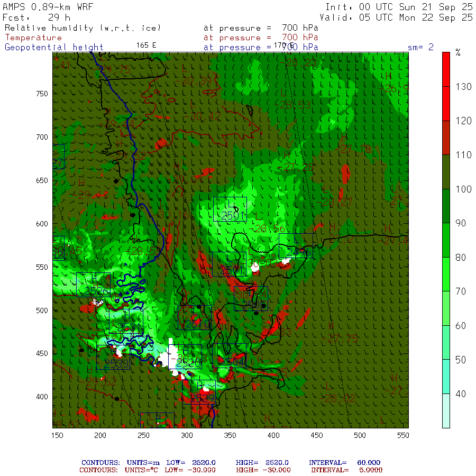
Task: Click the 400 label on the vertical axis
Action: tap(42, 397)
